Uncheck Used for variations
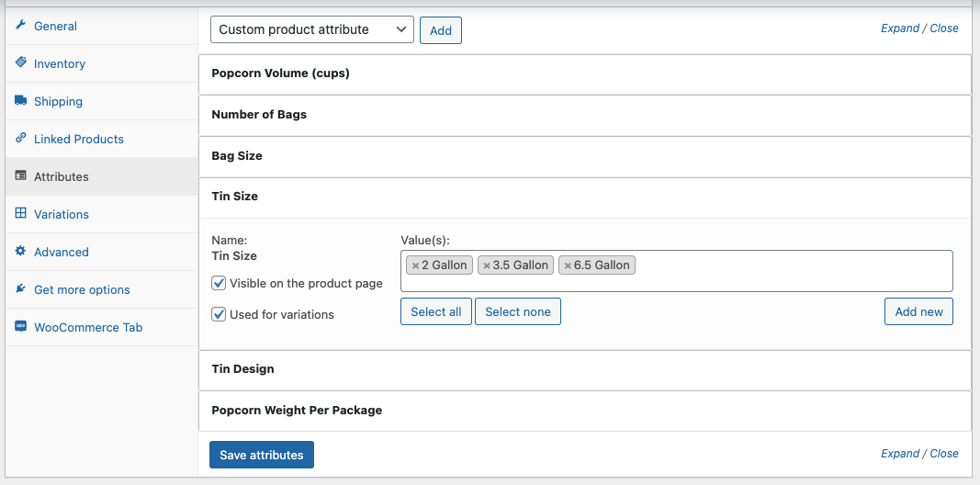Image resolution: width=980 pixels, height=485 pixels. (219, 314)
